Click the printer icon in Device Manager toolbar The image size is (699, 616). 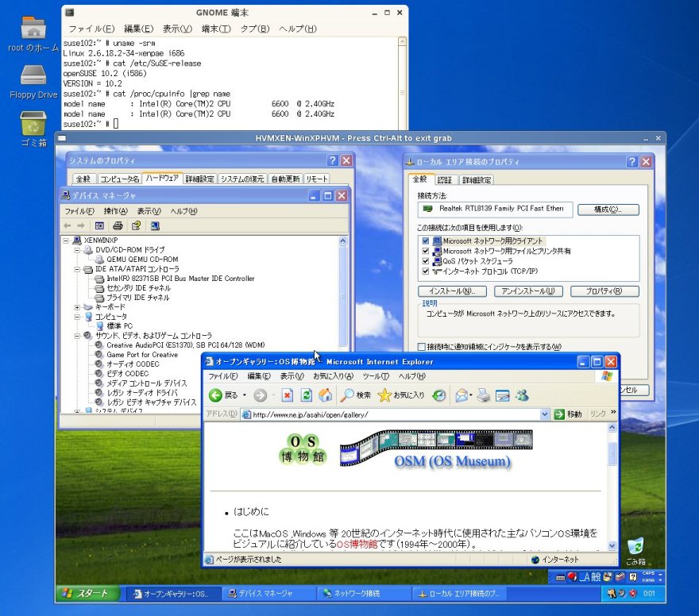tap(118, 225)
